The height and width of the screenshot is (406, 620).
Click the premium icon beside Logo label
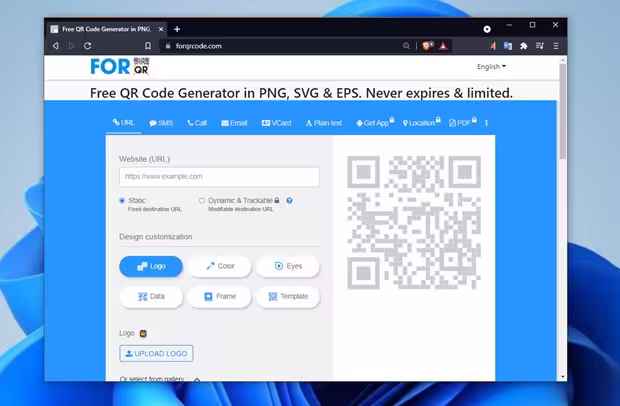click(143, 333)
